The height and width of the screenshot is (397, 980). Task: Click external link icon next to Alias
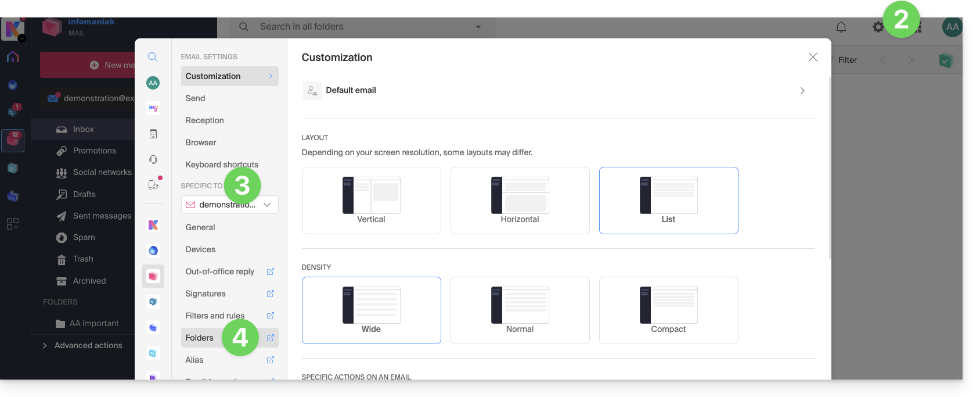[270, 360]
